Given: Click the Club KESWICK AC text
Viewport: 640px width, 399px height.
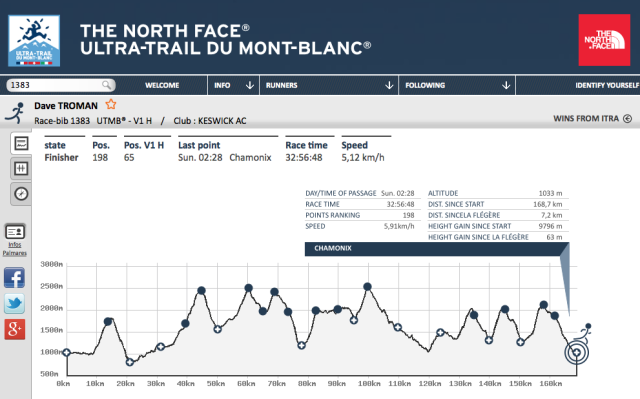Looking at the screenshot, I should click(x=210, y=121).
